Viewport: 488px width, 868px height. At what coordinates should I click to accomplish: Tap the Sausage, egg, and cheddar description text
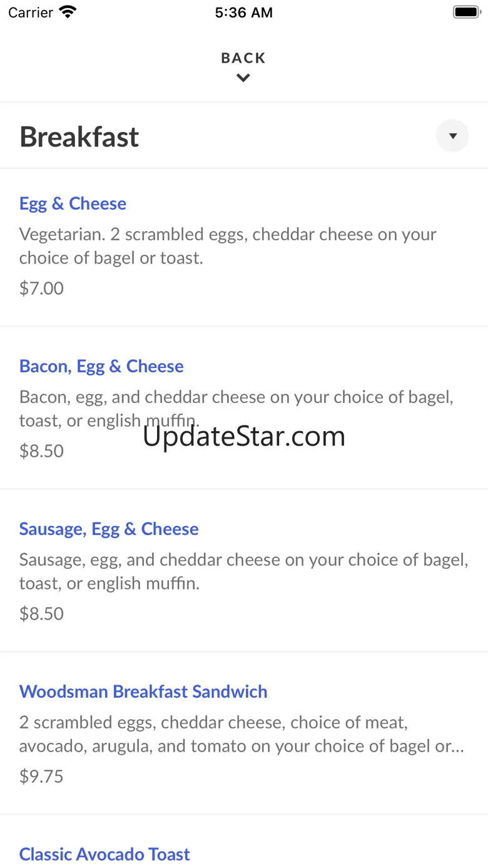pyautogui.click(x=243, y=571)
